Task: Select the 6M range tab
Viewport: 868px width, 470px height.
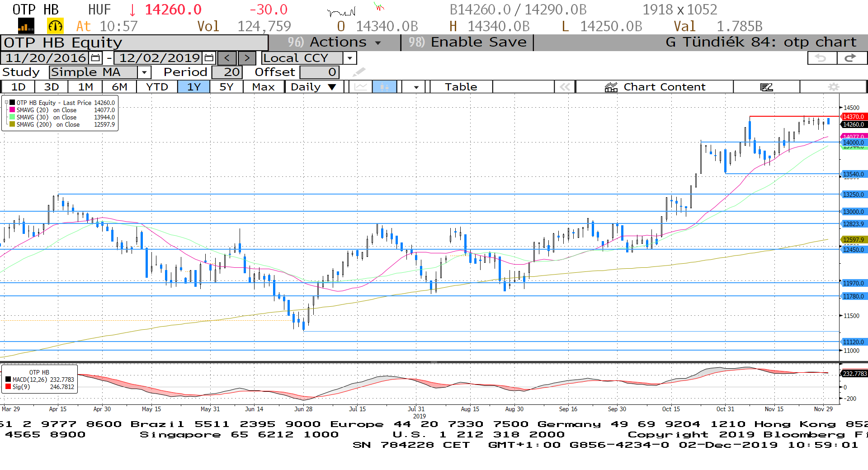Action: click(119, 87)
